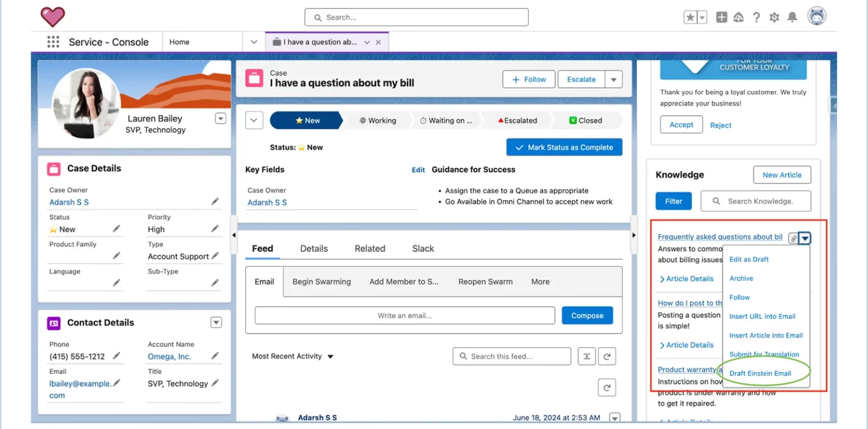Switch to the Details tab
Screen dimensions: 868x429
pyautogui.click(x=314, y=248)
